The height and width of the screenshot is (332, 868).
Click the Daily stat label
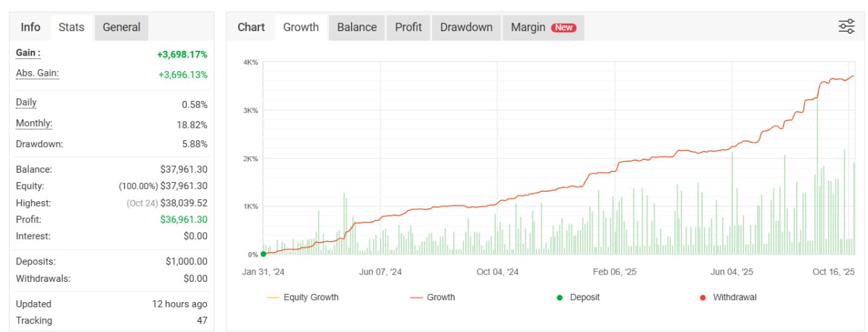[26, 103]
